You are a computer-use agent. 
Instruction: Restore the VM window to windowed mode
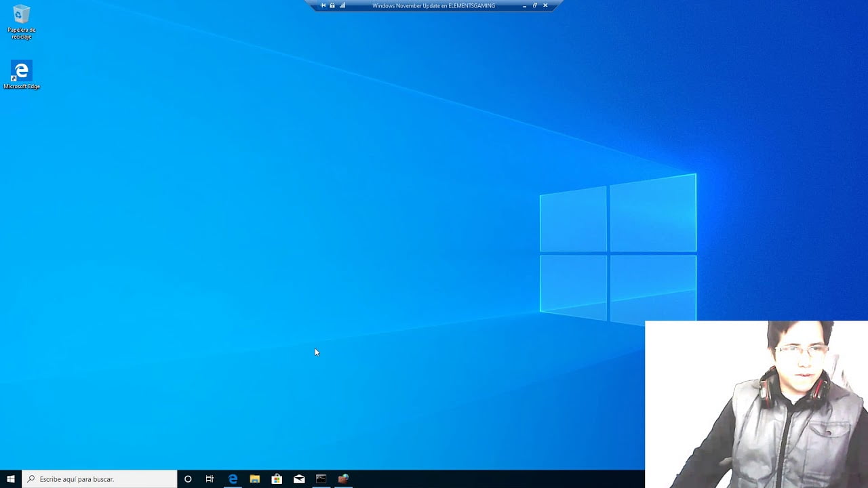pos(534,5)
